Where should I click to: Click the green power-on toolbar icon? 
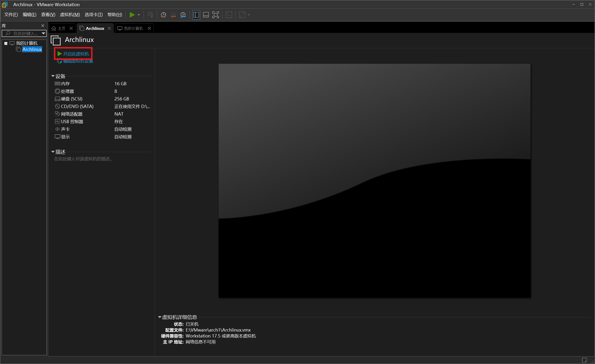132,15
